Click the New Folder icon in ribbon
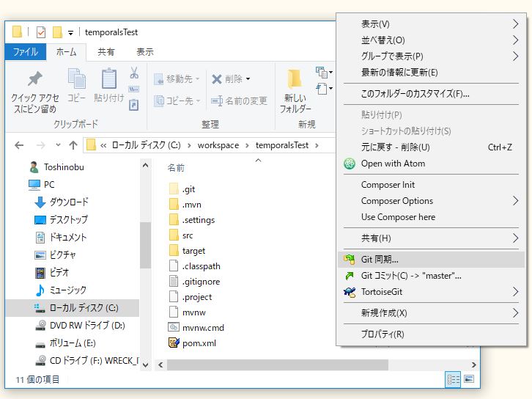The width and height of the screenshot is (532, 399). coord(295,78)
